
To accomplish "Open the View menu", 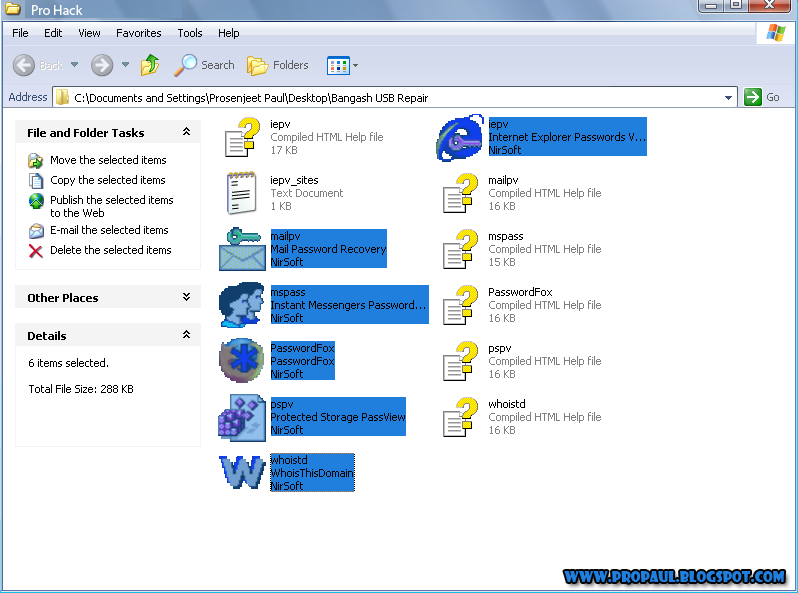I will point(89,33).
